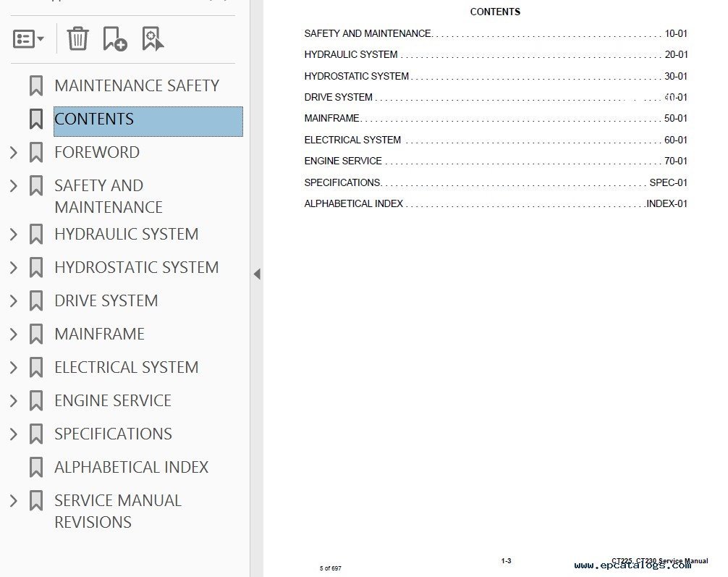Screen dimensions: 728x577
Task: Click ENGINE SERVICE entry in contents page
Action: tap(343, 161)
